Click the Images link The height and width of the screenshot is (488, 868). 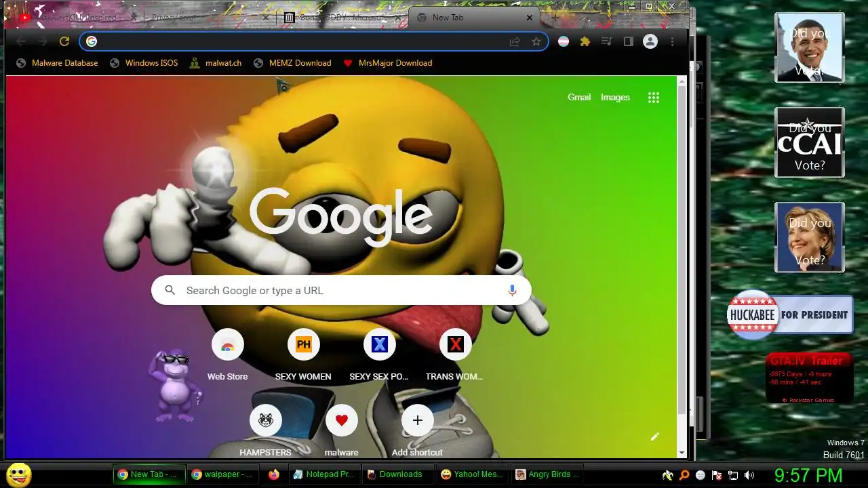click(615, 98)
